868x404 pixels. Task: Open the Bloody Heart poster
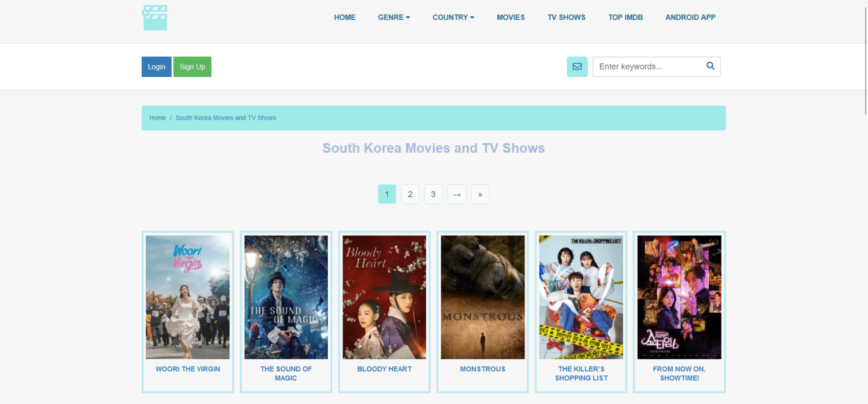coord(384,297)
